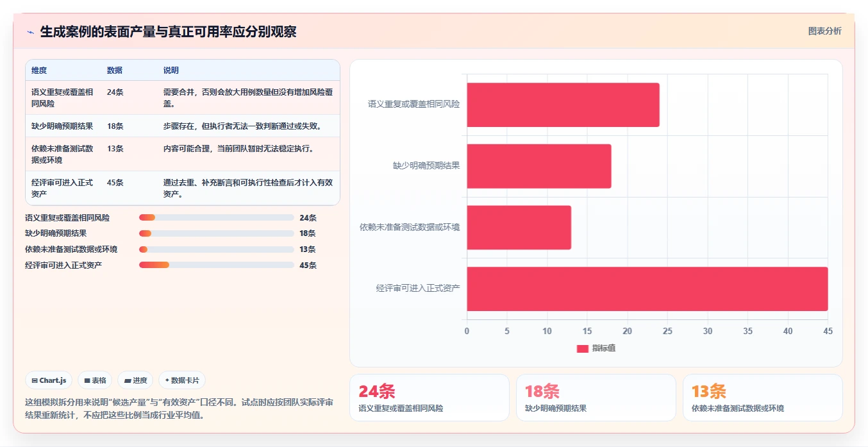Viewport: 868px width, 447px height.
Task: Click the chart bar for 依赖未准备测试数据或环境
Action: 519,228
